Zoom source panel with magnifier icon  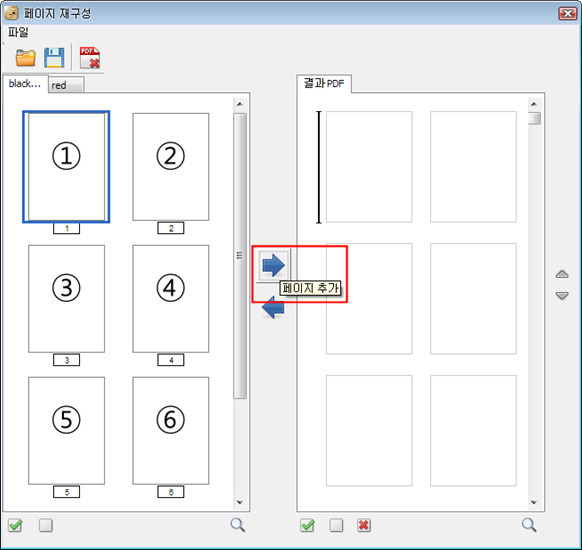238,525
